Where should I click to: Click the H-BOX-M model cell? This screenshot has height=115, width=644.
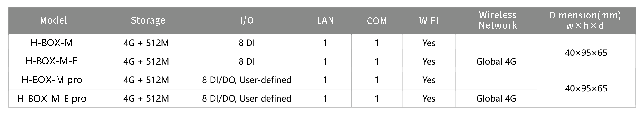53,43
